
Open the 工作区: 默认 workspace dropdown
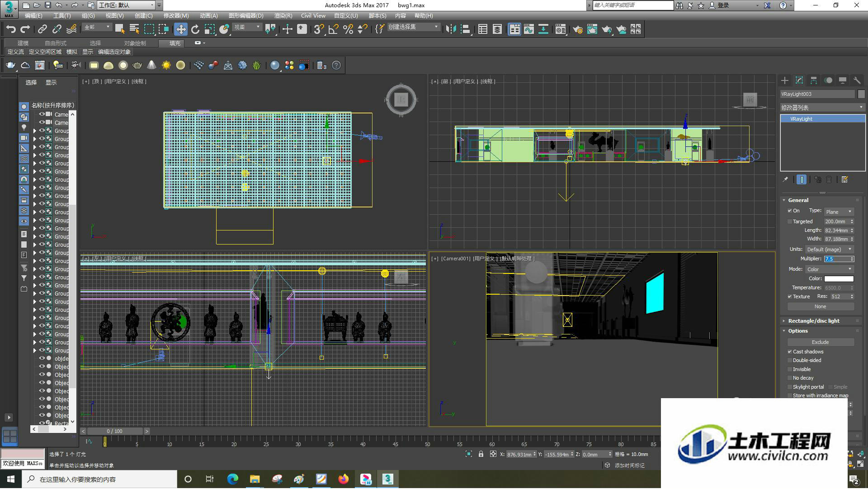click(x=127, y=5)
